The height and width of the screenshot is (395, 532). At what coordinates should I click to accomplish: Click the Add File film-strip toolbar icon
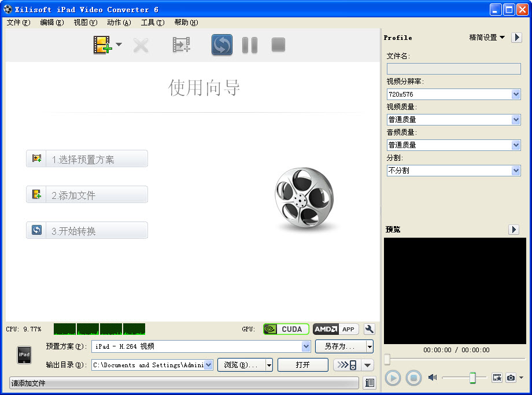[102, 45]
